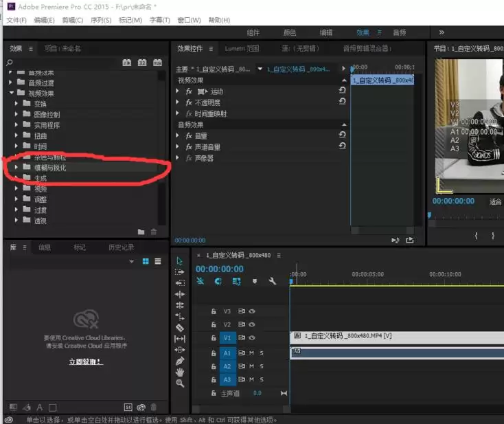Image resolution: width=504 pixels, height=424 pixels.
Task: Expand the 不透明度 effect properties
Action: point(178,102)
